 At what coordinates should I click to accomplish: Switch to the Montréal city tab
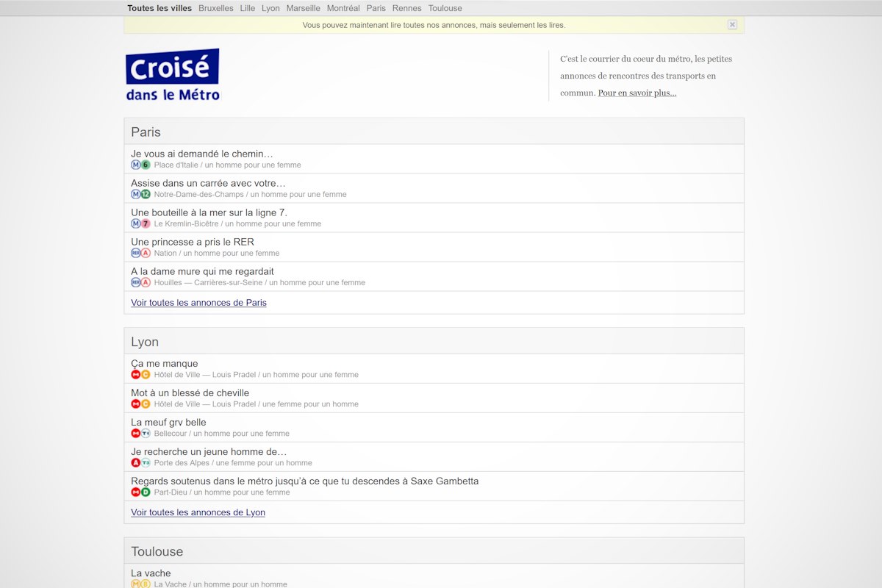click(343, 8)
